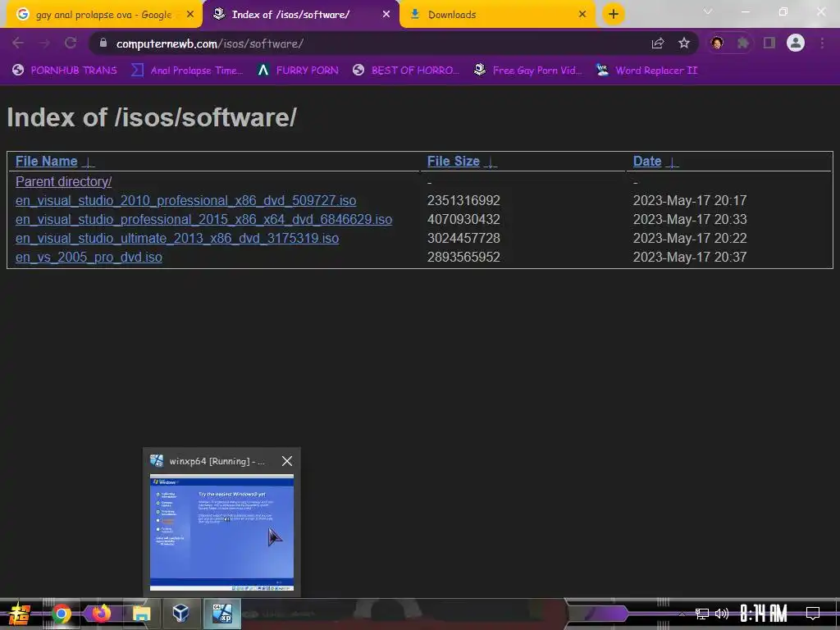This screenshot has width=840, height=630.
Task: Close the winxp64 [Running] taskbar preview
Action: pos(287,461)
